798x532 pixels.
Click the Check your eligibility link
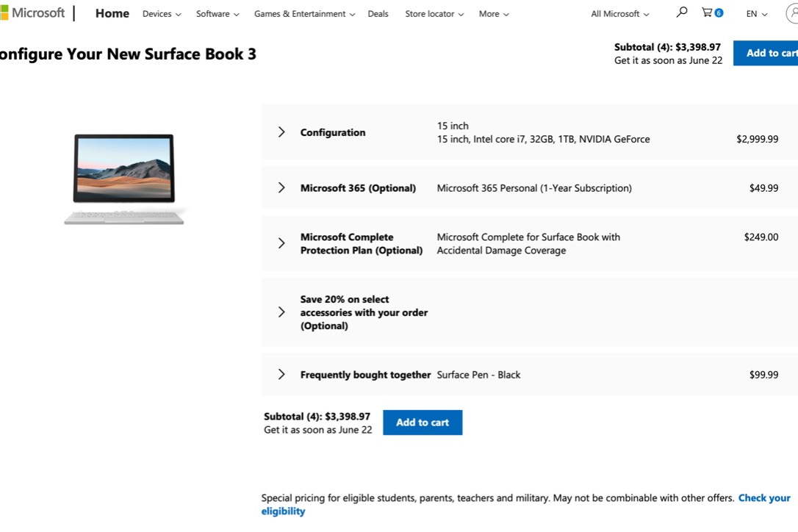pyautogui.click(x=763, y=498)
